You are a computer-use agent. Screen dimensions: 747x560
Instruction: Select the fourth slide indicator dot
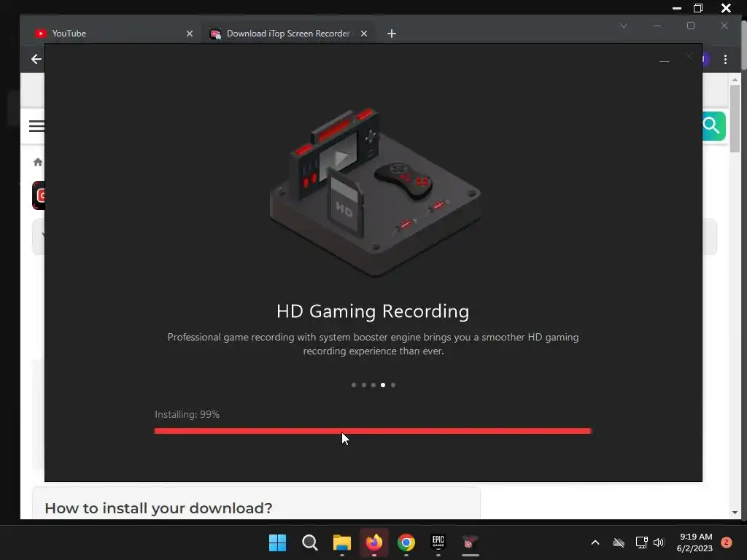coord(383,385)
